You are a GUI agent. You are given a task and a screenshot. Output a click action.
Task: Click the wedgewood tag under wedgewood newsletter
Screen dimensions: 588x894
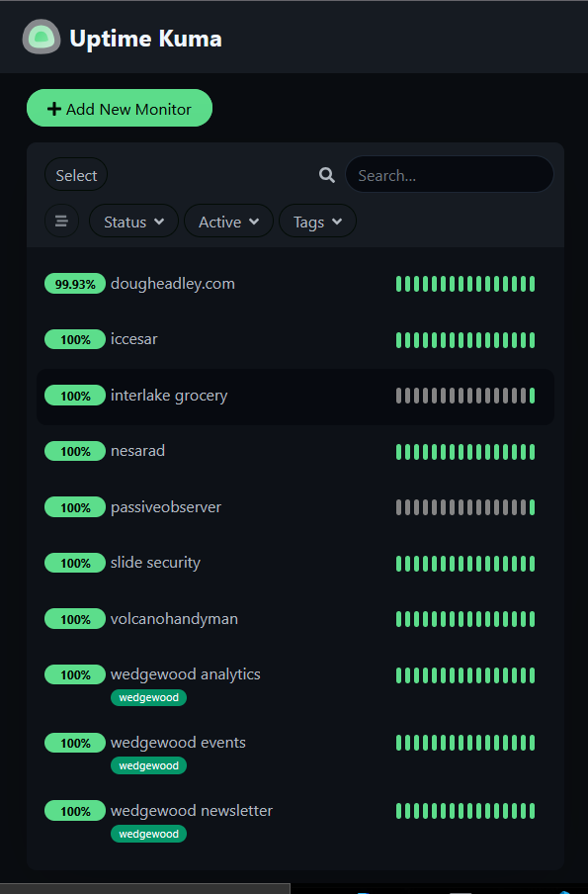(148, 834)
